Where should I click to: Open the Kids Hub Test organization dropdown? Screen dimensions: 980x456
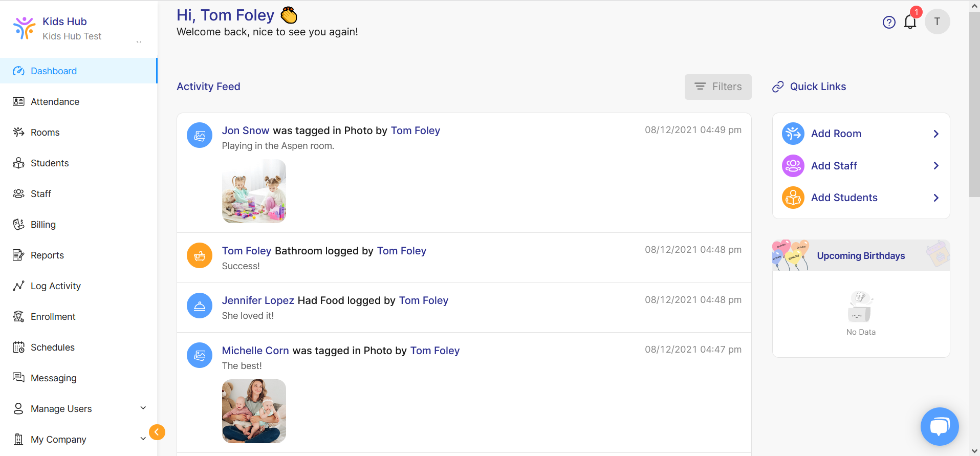pos(139,41)
